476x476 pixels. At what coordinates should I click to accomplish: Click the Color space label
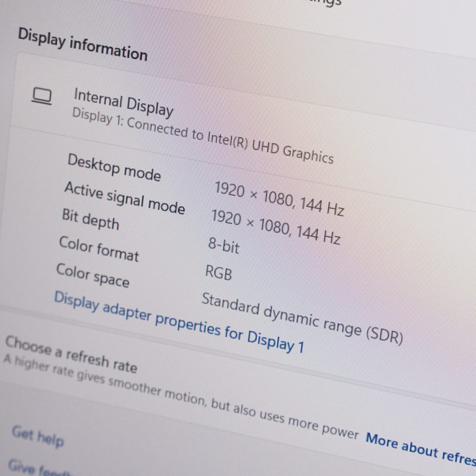point(93,276)
